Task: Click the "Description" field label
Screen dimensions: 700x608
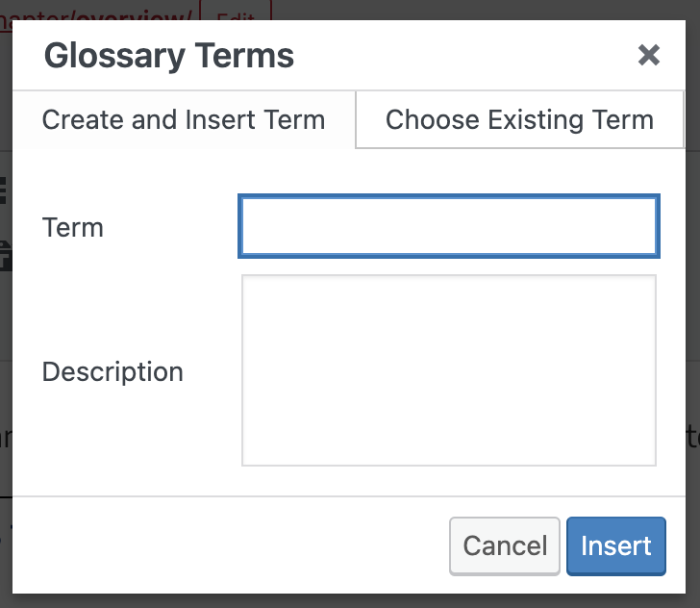Action: coord(112,372)
